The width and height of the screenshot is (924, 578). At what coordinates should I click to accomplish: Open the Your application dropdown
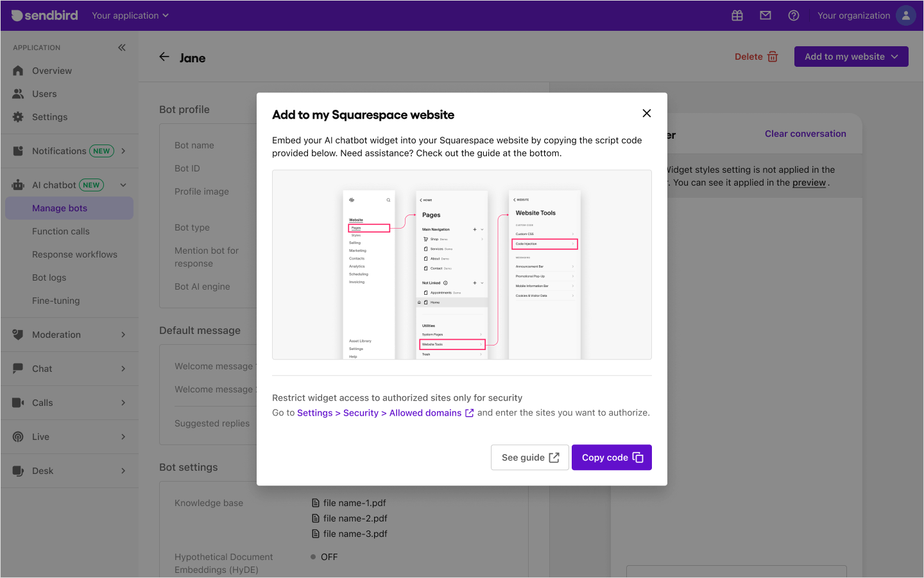130,15
